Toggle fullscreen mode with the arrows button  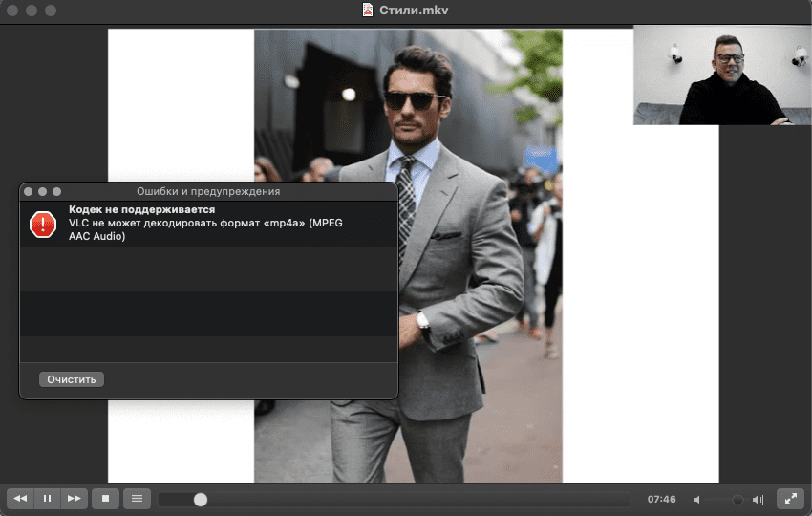pyautogui.click(x=790, y=498)
